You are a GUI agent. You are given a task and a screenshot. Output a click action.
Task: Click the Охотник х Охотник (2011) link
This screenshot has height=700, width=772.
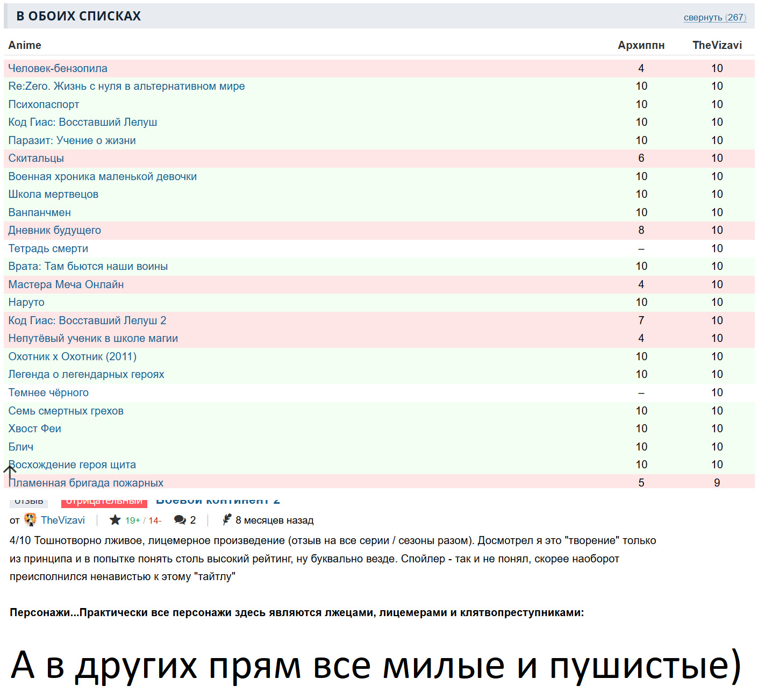tap(72, 356)
